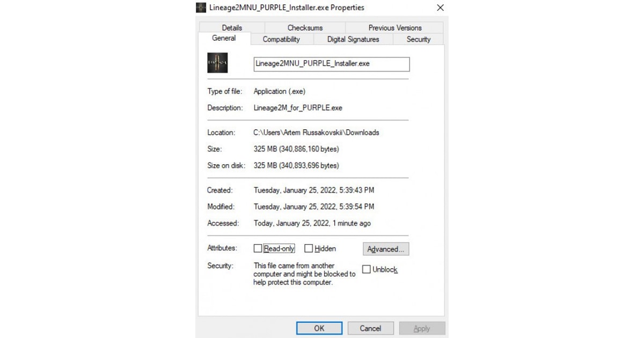Enable the Read-only attribute checkbox

coord(258,248)
